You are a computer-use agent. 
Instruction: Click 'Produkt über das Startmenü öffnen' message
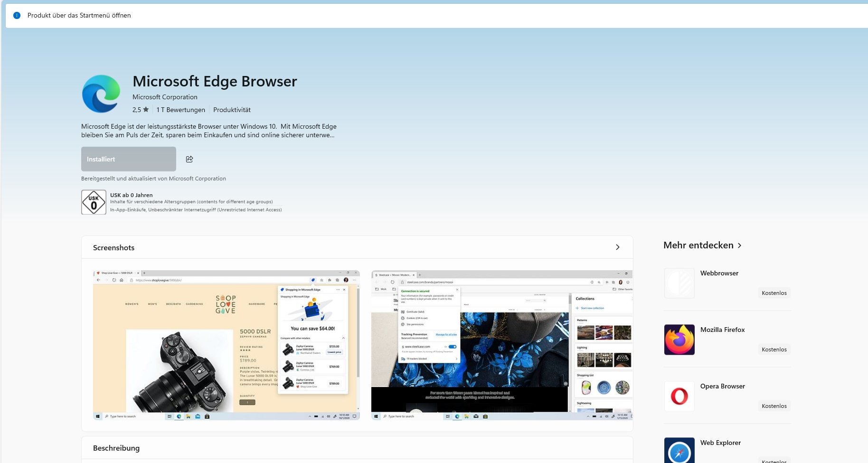pyautogui.click(x=79, y=15)
